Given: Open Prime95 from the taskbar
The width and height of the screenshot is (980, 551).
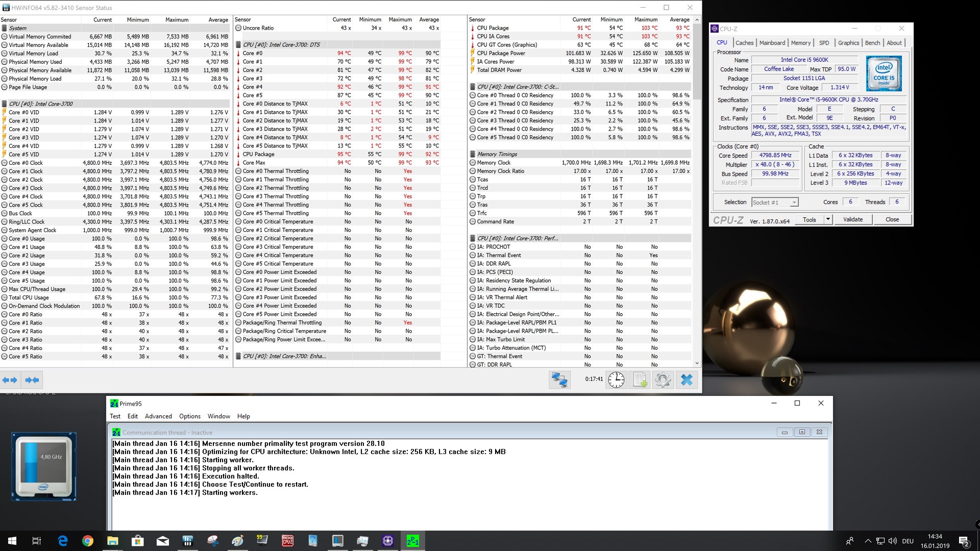Looking at the screenshot, I should (412, 541).
